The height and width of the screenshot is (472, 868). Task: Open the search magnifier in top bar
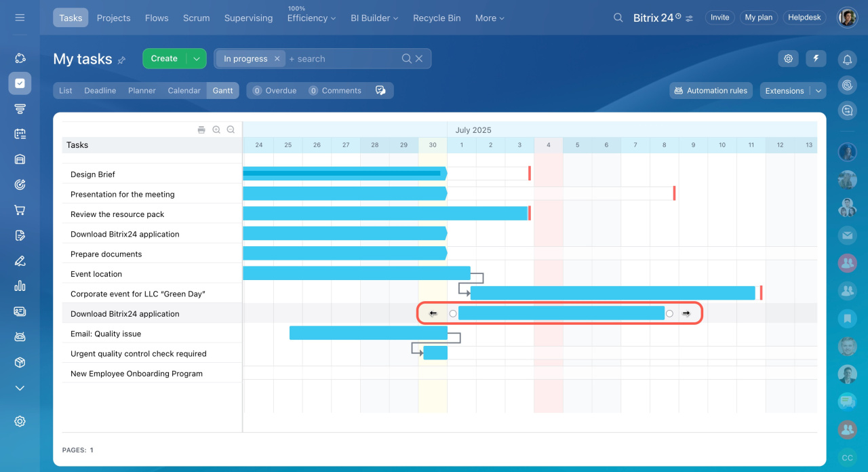coord(618,18)
